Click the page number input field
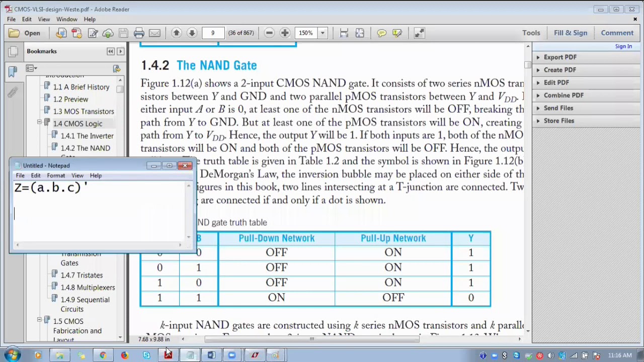 click(x=212, y=33)
